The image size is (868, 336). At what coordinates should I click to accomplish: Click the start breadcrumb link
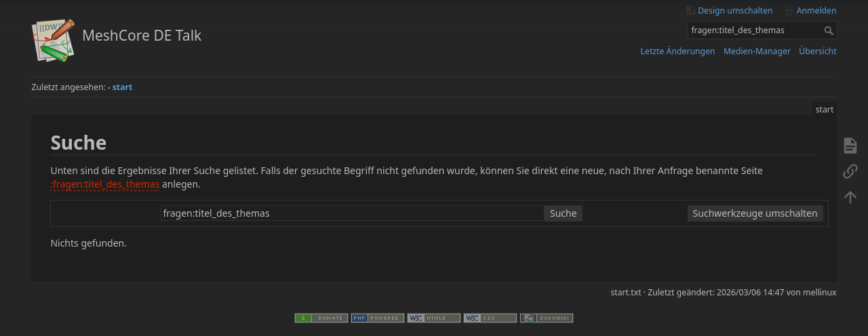coord(122,87)
